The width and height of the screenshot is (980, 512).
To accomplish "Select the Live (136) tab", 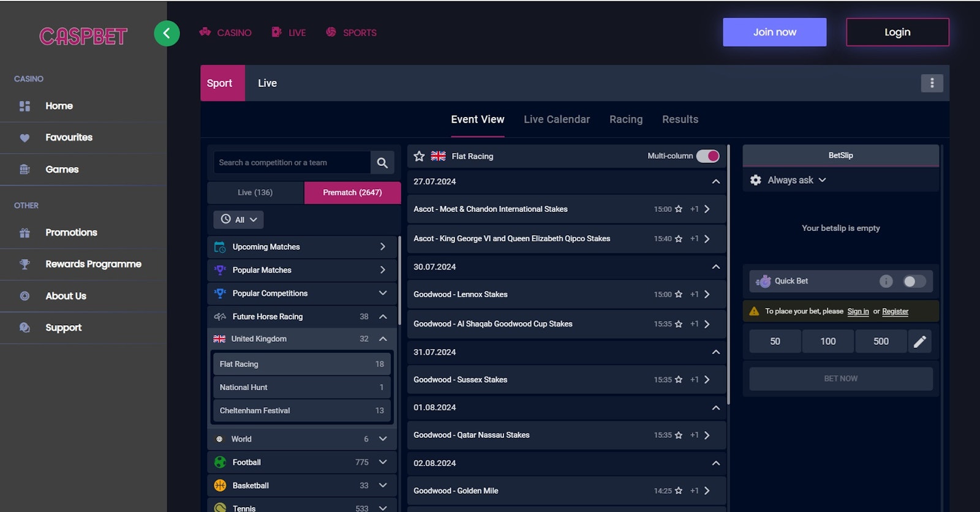I will click(x=255, y=192).
